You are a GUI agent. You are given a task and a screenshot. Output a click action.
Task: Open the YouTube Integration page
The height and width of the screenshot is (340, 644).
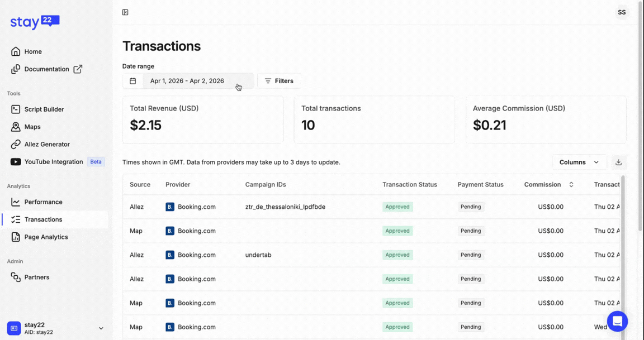pyautogui.click(x=53, y=162)
